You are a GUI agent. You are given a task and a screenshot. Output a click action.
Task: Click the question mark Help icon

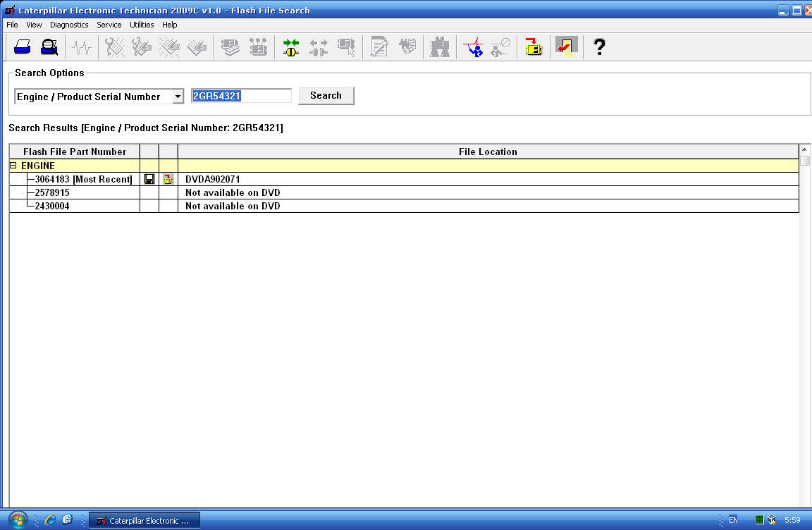[599, 47]
